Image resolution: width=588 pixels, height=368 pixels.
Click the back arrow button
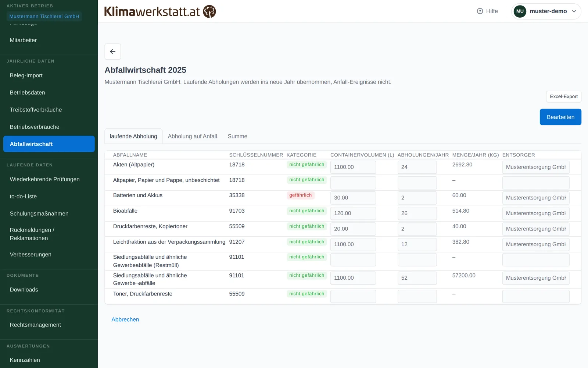[112, 52]
